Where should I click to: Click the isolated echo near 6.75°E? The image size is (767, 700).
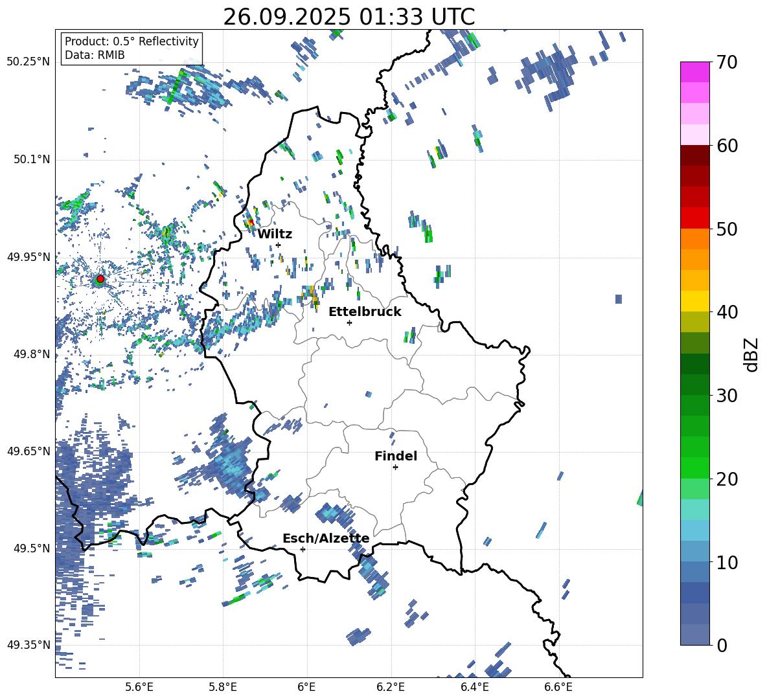[619, 299]
